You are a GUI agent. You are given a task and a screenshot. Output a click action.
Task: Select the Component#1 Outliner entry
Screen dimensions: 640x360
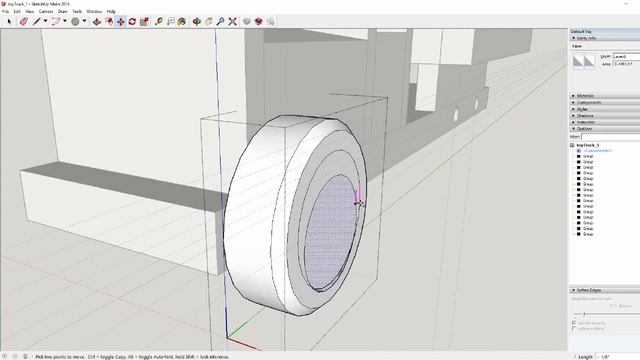tap(598, 151)
